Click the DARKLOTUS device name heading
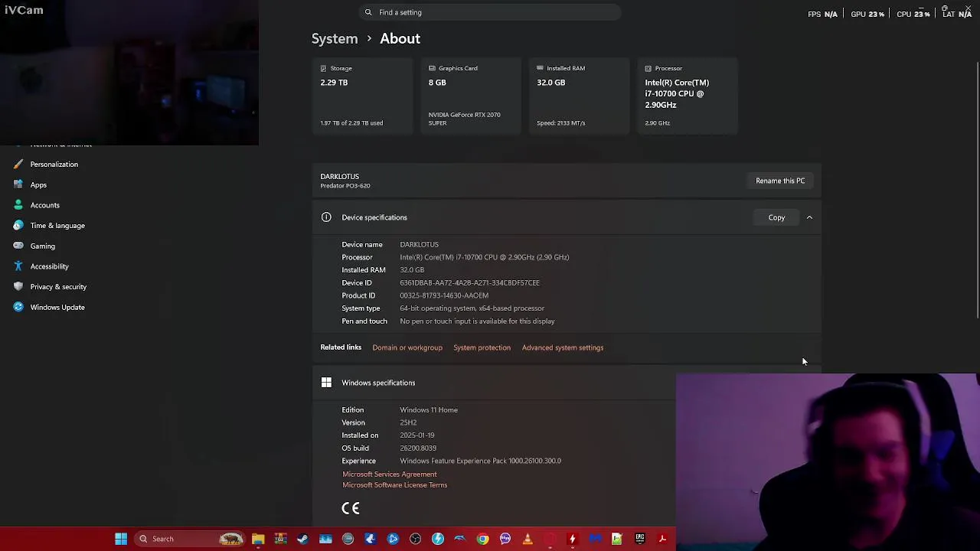Screen dimensions: 980x551 coord(339,177)
